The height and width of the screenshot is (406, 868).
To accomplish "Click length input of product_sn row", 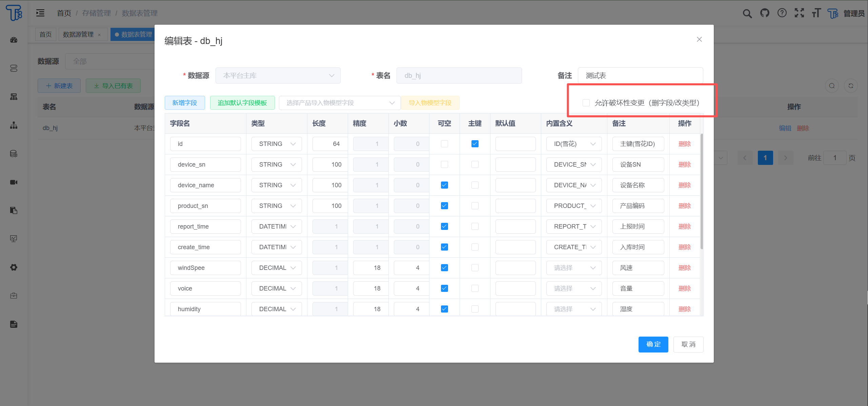I will point(330,206).
